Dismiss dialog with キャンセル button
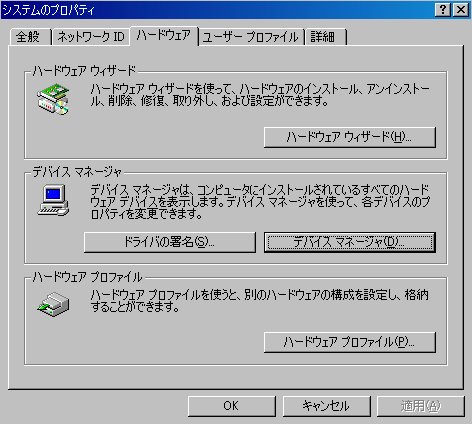The image size is (472, 424). pos(327,406)
